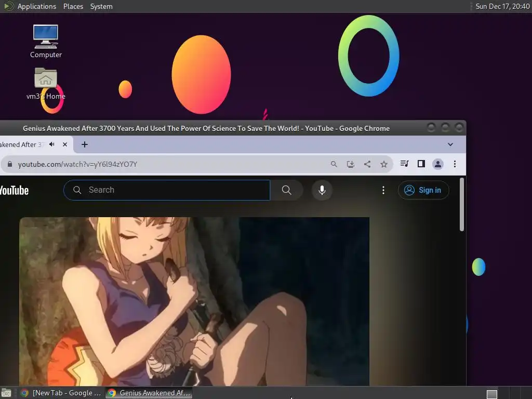The width and height of the screenshot is (532, 399).
Task: Open Chrome's three-dot menu
Action: [x=455, y=164]
